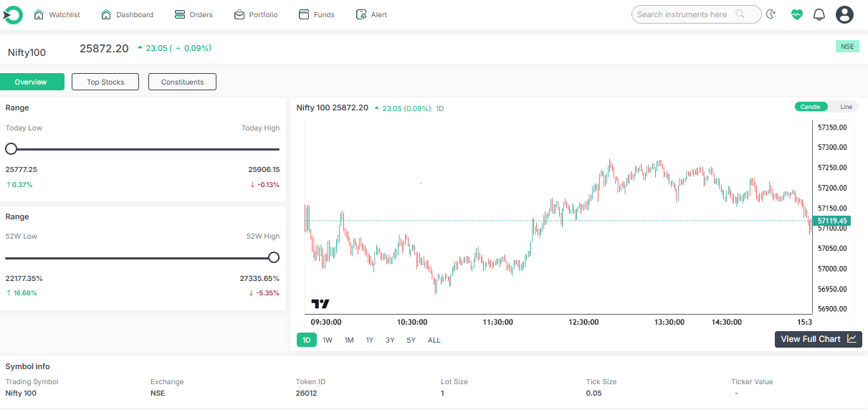This screenshot has height=410, width=868.
Task: Open the Alert section
Action: (372, 14)
